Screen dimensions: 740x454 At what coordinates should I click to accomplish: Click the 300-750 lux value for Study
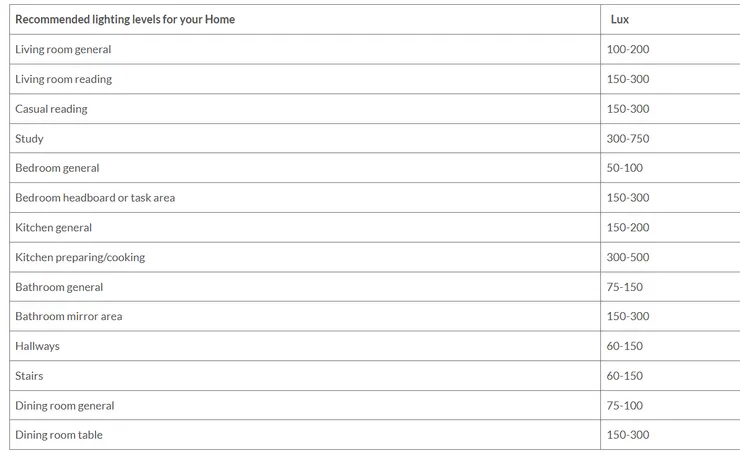point(627,139)
